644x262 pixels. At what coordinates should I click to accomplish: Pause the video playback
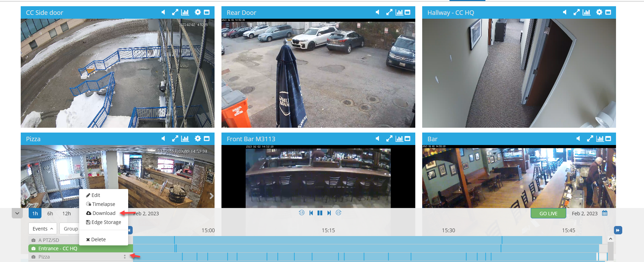(320, 213)
